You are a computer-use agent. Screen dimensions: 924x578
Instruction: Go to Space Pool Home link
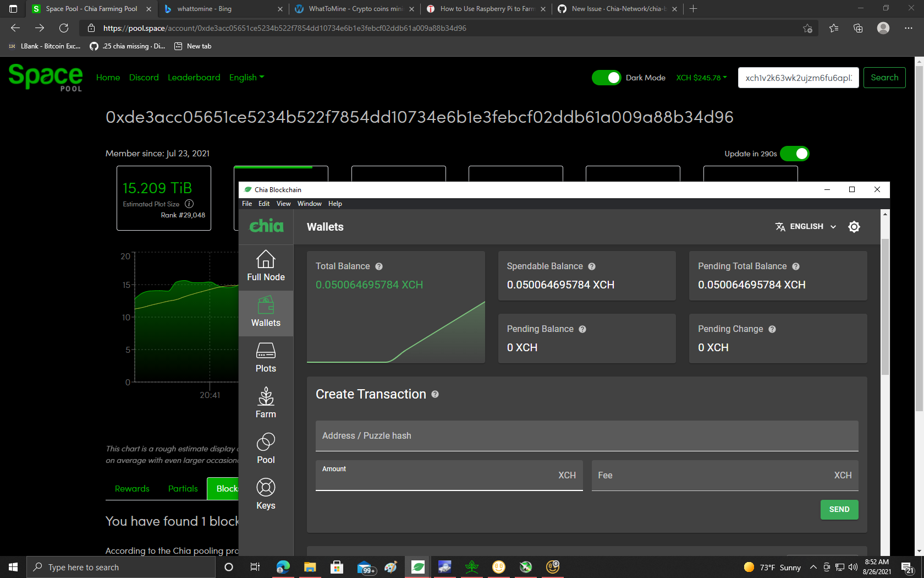point(108,78)
